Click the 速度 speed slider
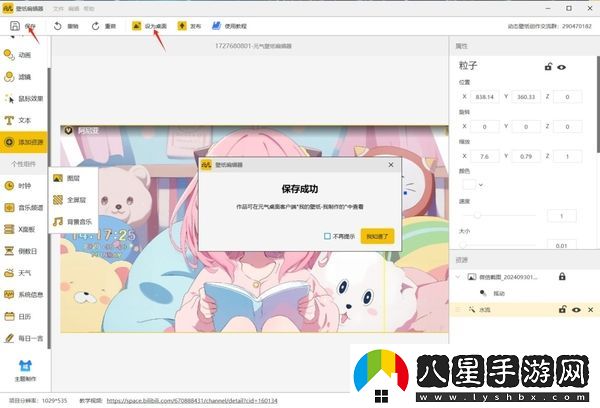The width and height of the screenshot is (600, 408). [476, 216]
